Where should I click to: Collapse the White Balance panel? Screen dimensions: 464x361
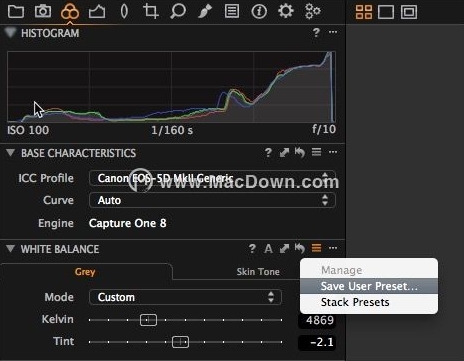click(10, 249)
